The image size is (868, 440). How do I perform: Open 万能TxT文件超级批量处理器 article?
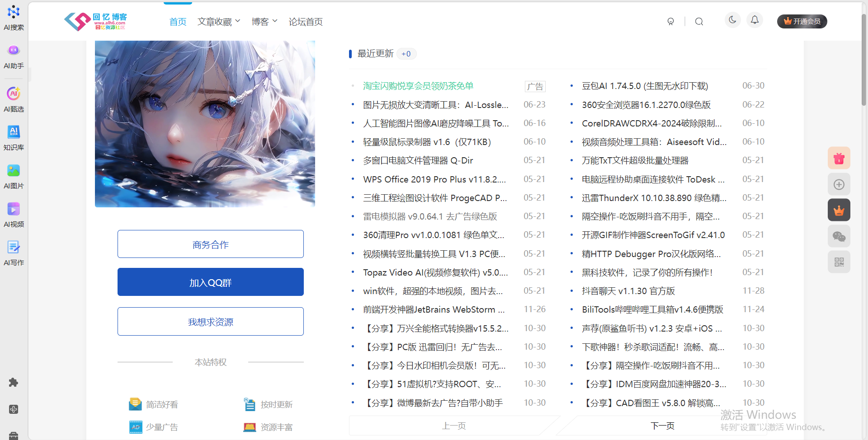click(x=635, y=160)
